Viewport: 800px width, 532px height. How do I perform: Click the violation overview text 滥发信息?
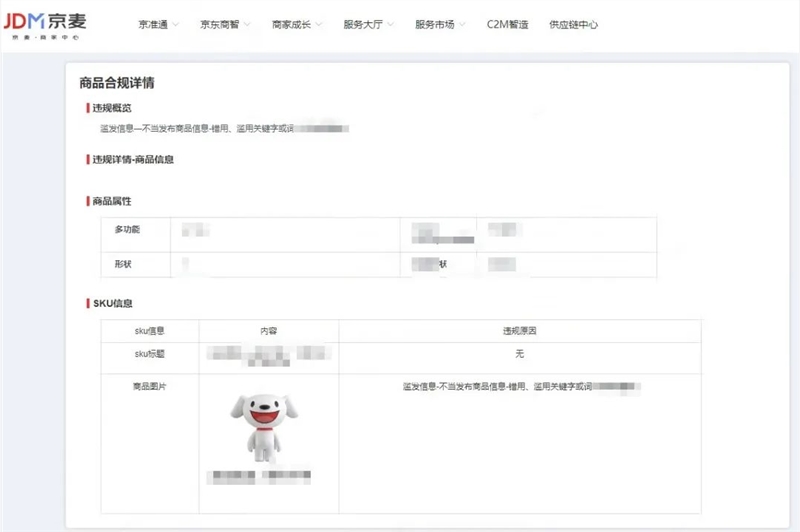coord(224,129)
